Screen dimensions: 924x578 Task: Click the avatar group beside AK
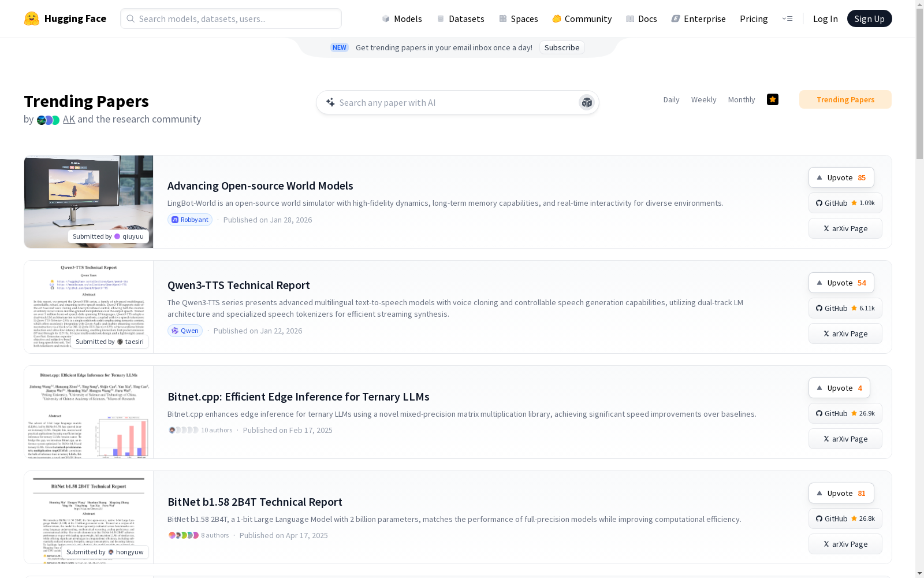pos(48,120)
